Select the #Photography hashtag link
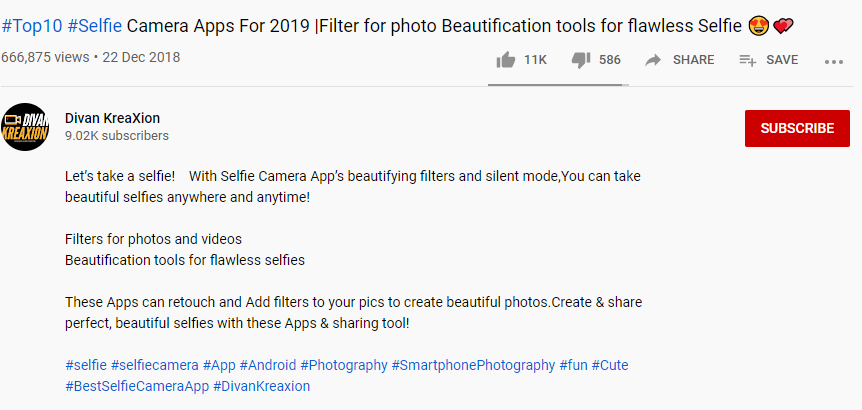 [343, 365]
